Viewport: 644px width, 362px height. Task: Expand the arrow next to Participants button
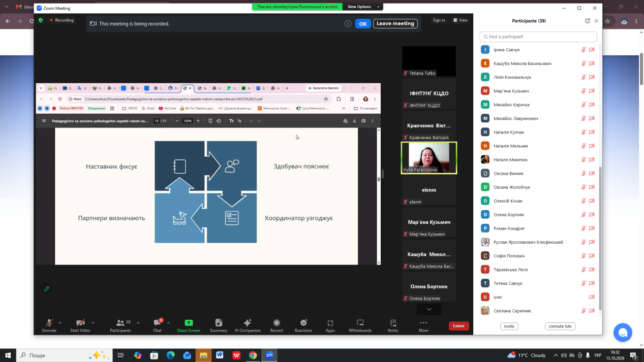coord(138,323)
